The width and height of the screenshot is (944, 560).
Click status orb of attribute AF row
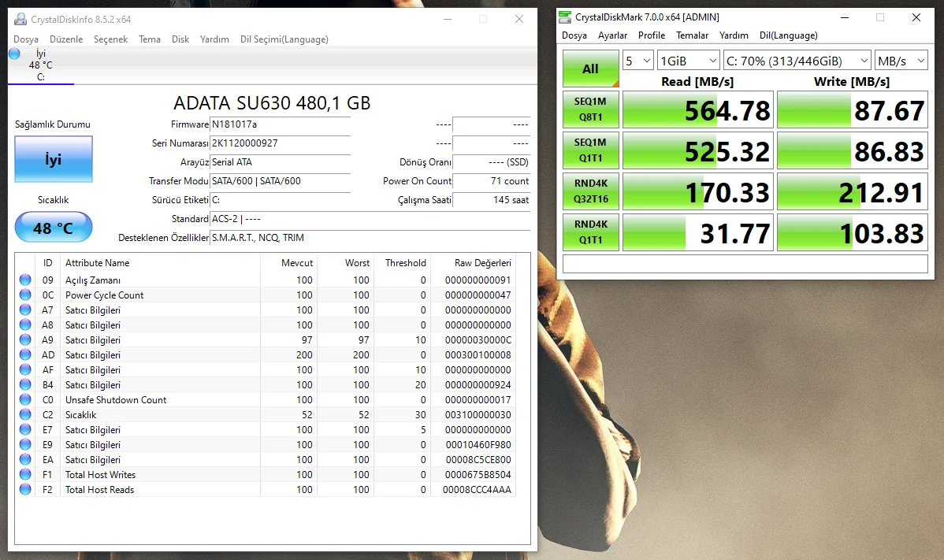click(x=25, y=370)
